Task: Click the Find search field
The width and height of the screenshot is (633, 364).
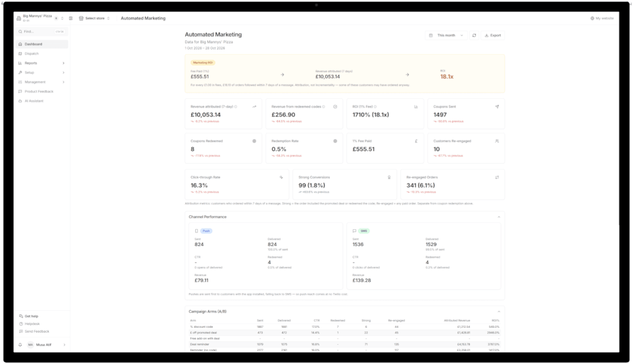Action: click(42, 31)
